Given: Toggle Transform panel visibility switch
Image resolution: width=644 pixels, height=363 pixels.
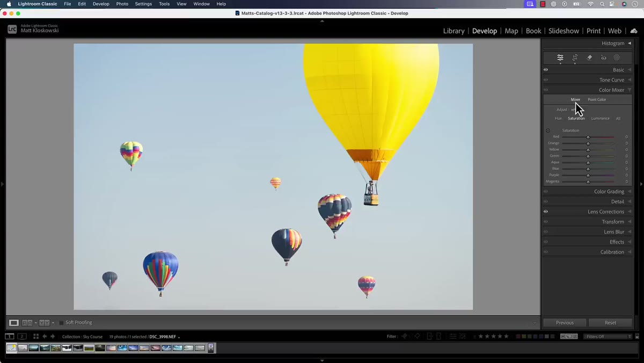Looking at the screenshot, I should tap(546, 222).
